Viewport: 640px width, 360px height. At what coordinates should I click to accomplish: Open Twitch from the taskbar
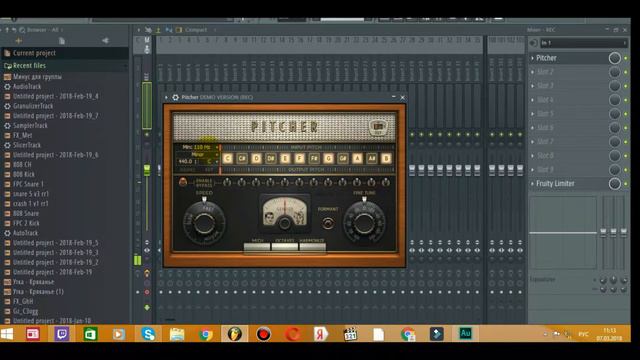tap(62, 334)
